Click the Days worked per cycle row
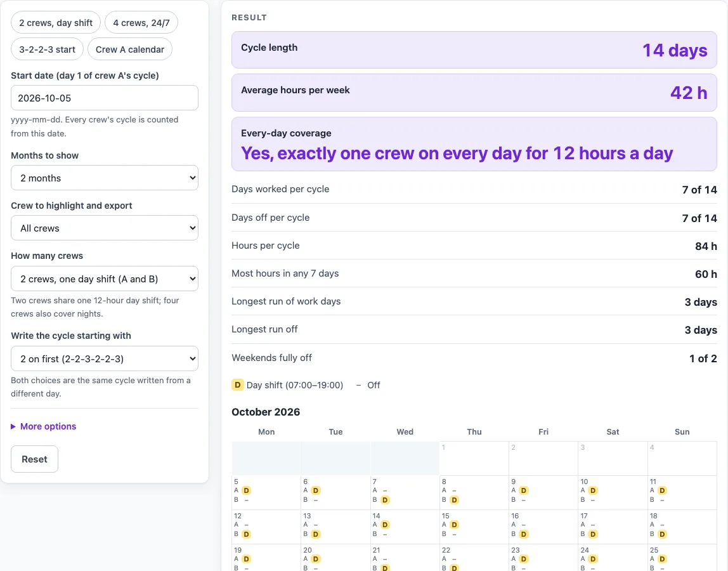 click(474, 190)
